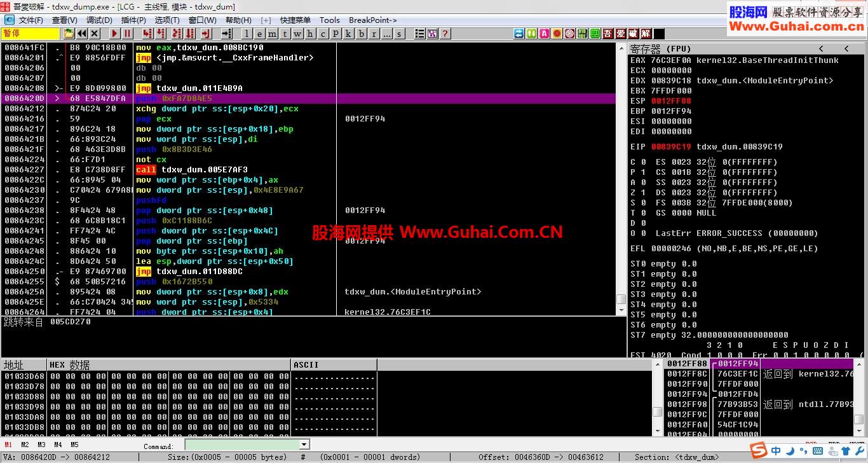The width and height of the screenshot is (868, 463).
Task: Run the program with the play icon
Action: 114,34
